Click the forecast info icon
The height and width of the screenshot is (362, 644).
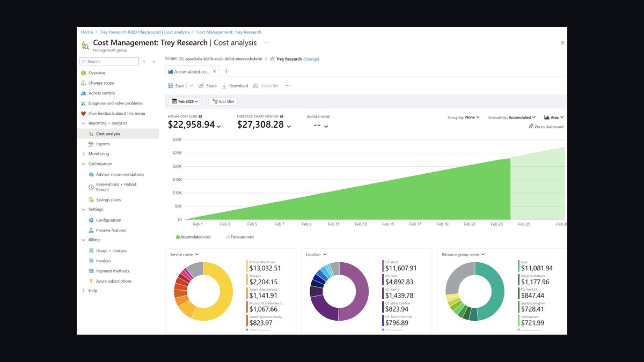282,116
